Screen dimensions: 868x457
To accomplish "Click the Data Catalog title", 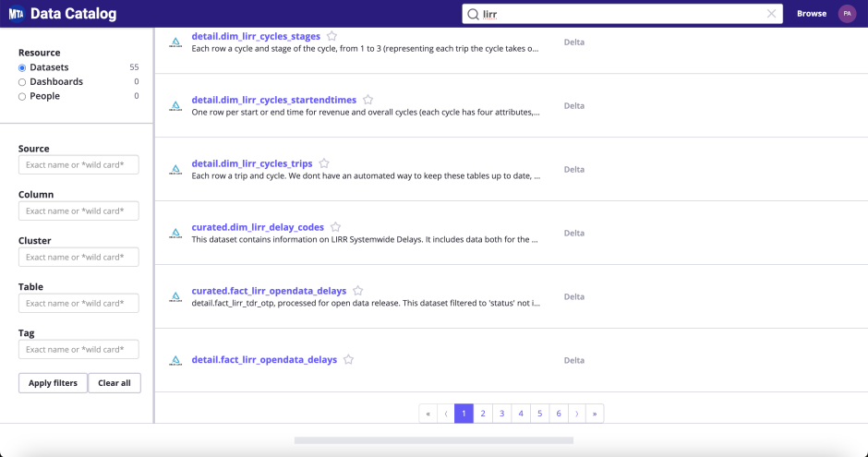I will [x=74, y=14].
